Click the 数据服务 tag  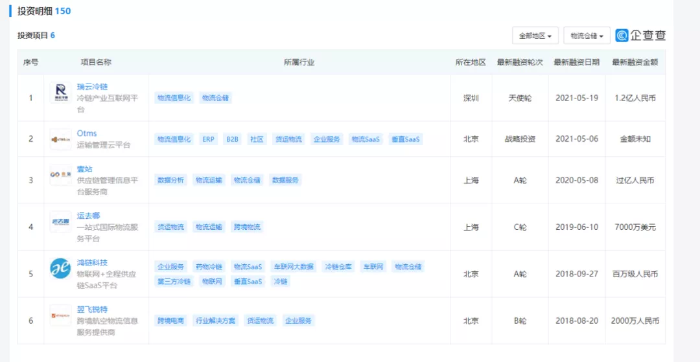click(x=286, y=180)
